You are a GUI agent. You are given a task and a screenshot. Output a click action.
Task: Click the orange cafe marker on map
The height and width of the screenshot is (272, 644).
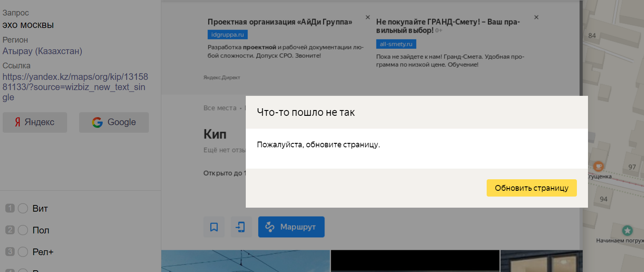pos(599,166)
